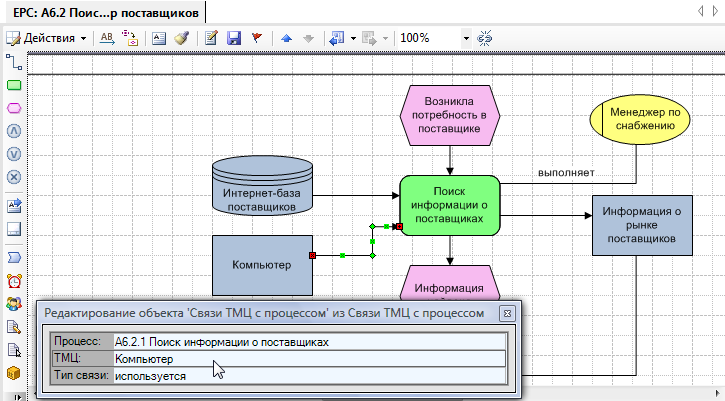The height and width of the screenshot is (401, 725).
Task: Select the Возникла потребность в поставщике event
Action: point(449,115)
